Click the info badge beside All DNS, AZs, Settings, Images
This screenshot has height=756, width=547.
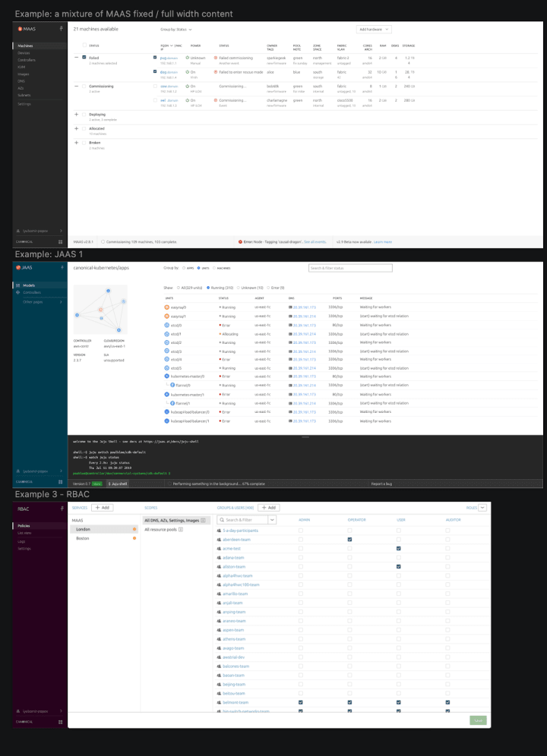(203, 520)
